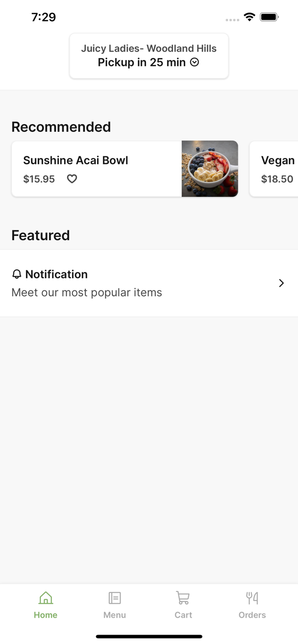This screenshot has height=644, width=298.
Task: Switch to the Orders tab label
Action: 252,615
